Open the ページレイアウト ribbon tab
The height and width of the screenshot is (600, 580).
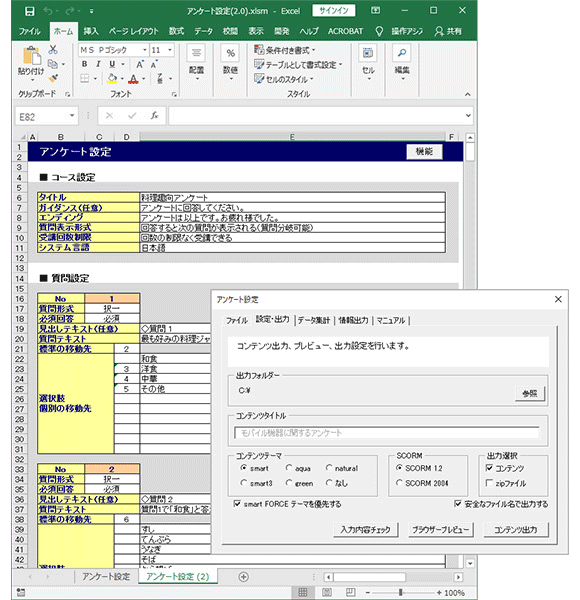pyautogui.click(x=134, y=31)
